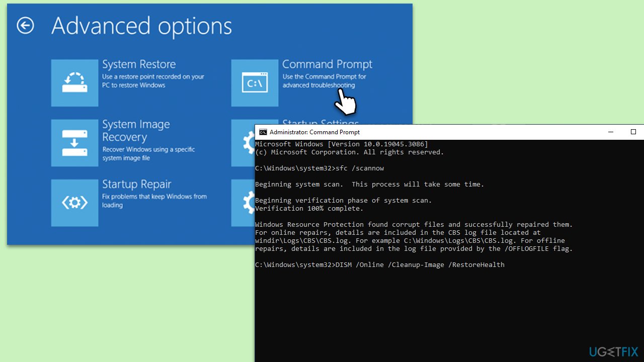
Task: Click 'Windows Resource Protection found corrupt files' line
Action: [x=414, y=225]
